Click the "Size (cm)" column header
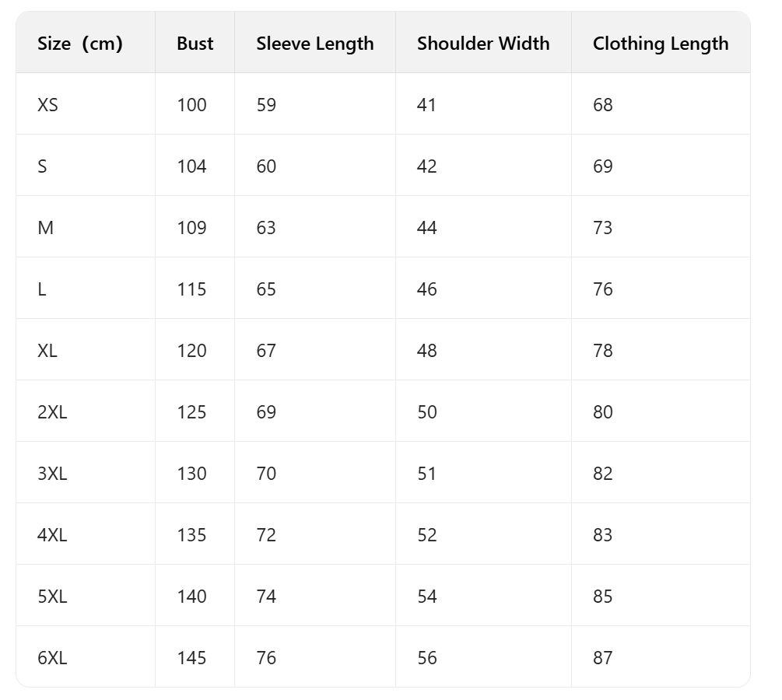This screenshot has width=782, height=700. (80, 44)
